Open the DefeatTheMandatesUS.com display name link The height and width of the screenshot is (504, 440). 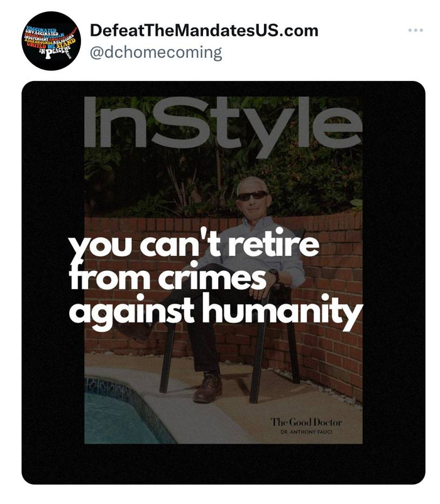point(204,31)
